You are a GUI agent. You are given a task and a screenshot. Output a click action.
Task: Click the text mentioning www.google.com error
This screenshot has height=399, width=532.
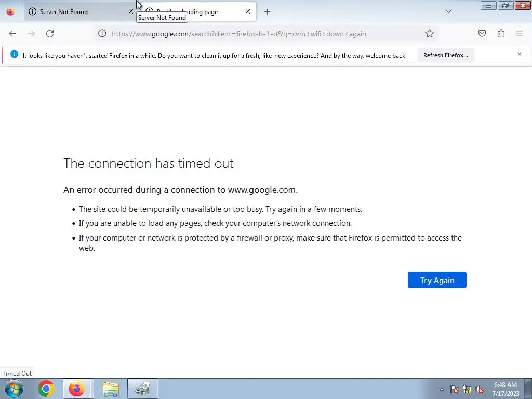tap(180, 190)
